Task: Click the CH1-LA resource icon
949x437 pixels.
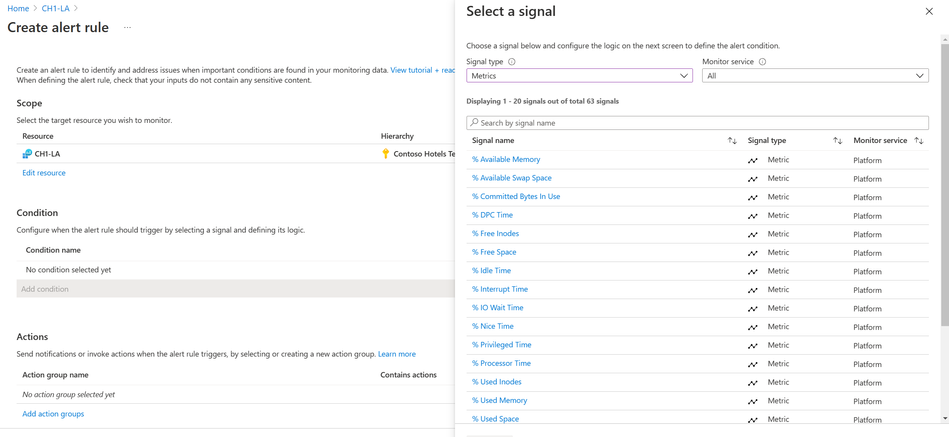Action: (x=27, y=154)
